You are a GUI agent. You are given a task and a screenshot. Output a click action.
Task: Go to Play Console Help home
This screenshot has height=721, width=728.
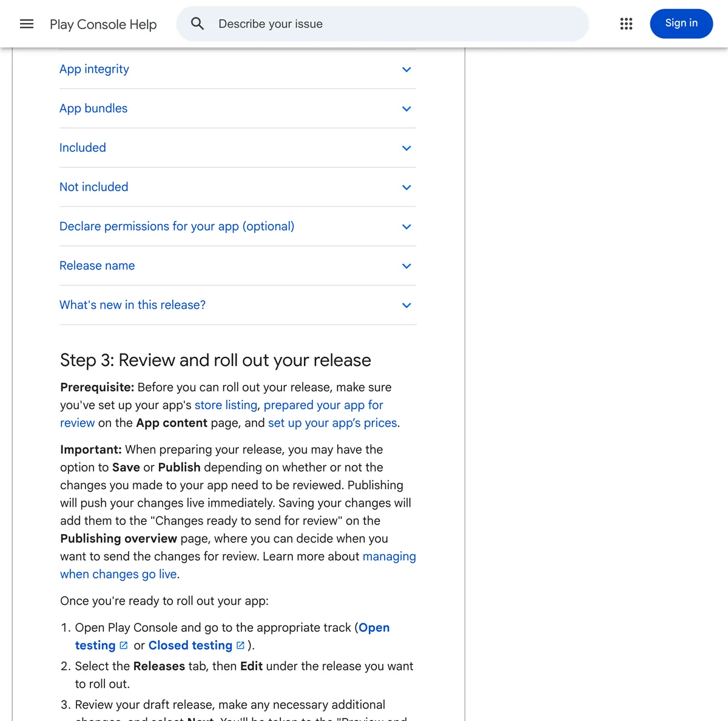tap(103, 24)
